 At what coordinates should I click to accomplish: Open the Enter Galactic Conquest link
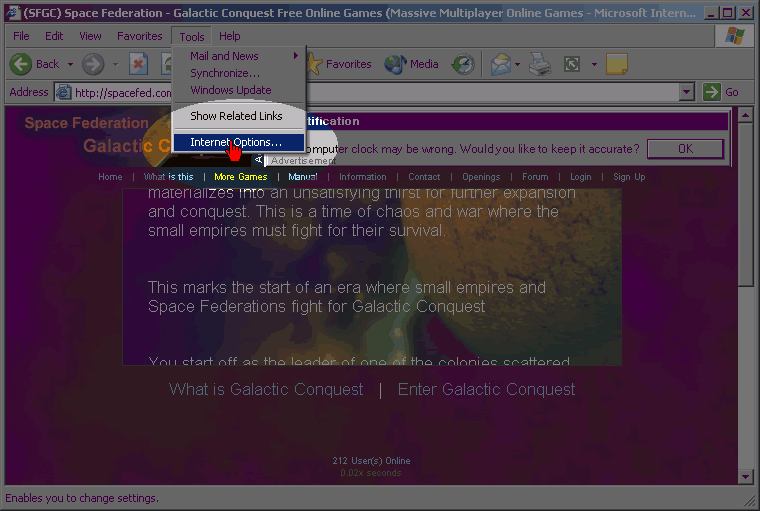pyautogui.click(x=486, y=389)
